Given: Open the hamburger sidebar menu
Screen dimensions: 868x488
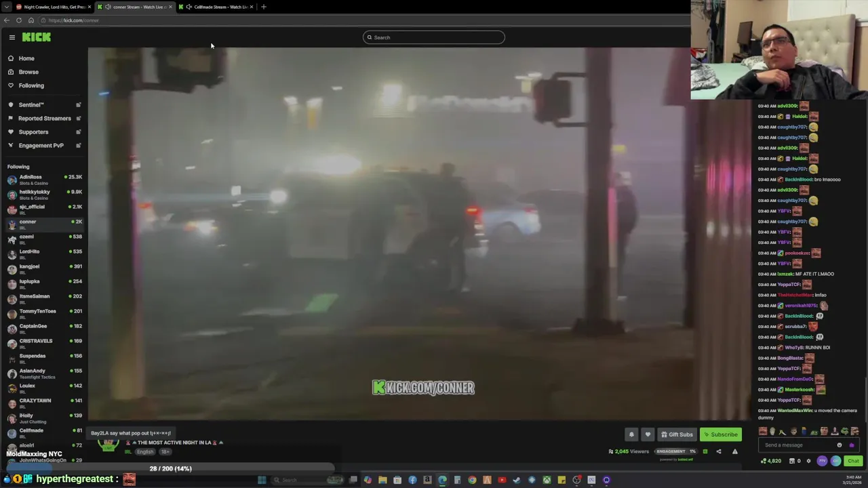Looking at the screenshot, I should click(x=12, y=37).
